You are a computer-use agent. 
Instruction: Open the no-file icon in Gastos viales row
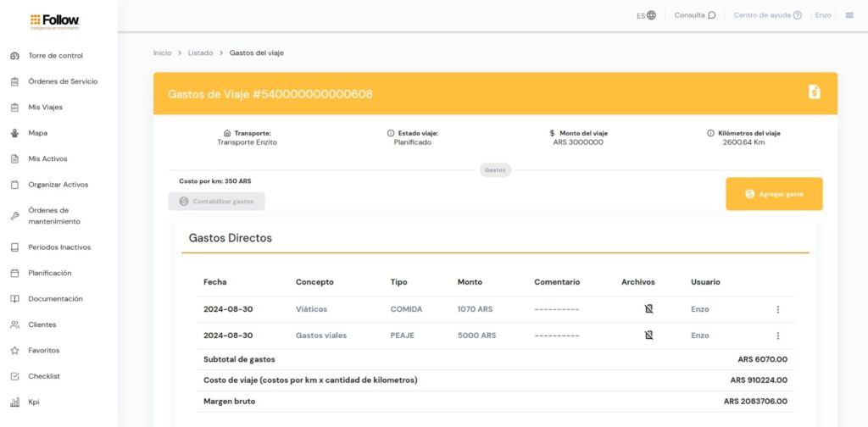coord(648,335)
